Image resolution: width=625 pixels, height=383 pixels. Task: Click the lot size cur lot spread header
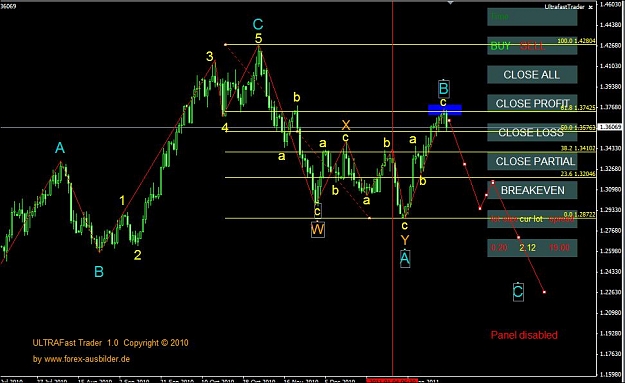[x=532, y=219]
